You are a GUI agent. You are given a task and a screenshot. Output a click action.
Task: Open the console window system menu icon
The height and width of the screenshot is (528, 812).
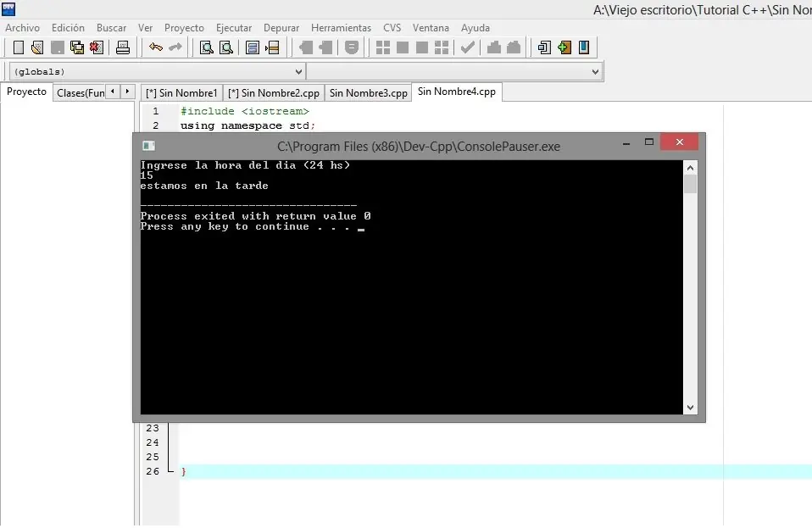pos(148,146)
